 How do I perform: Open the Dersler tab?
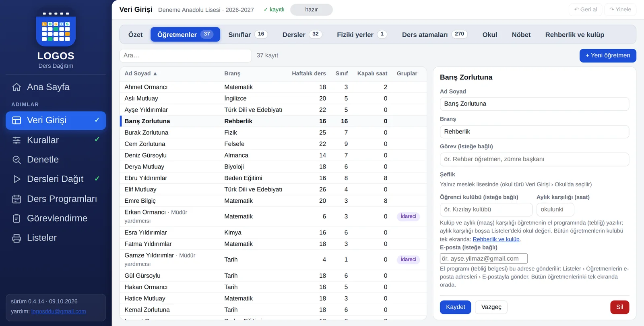point(302,35)
